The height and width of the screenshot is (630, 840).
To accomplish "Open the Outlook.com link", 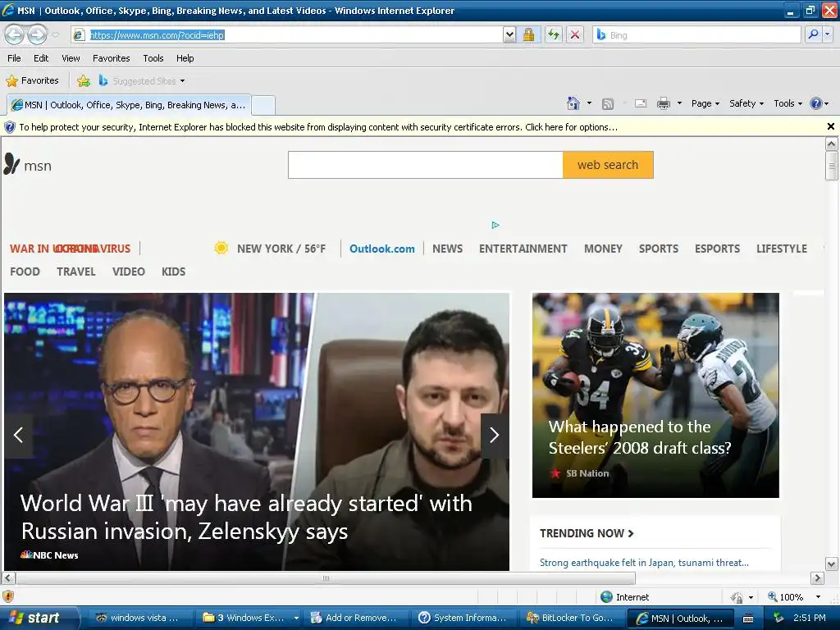I will (382, 249).
